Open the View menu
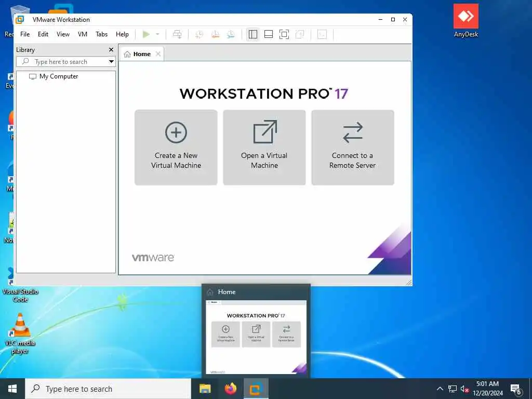This screenshot has height=399, width=532. pyautogui.click(x=63, y=34)
